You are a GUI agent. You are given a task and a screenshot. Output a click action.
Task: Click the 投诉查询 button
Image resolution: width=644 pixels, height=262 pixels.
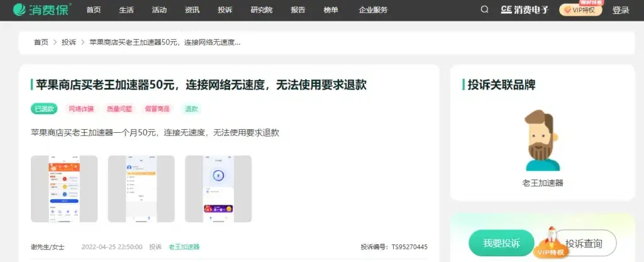(584, 244)
